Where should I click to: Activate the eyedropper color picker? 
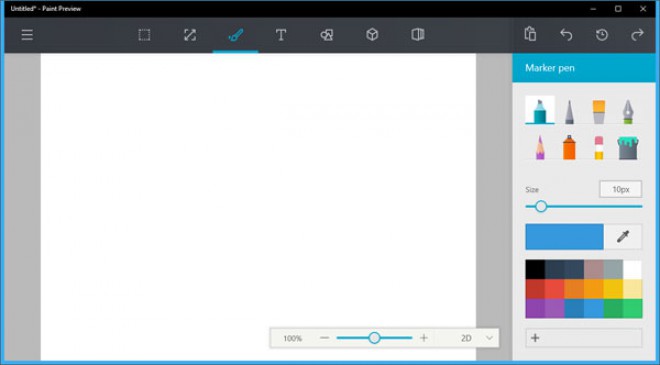click(x=623, y=237)
